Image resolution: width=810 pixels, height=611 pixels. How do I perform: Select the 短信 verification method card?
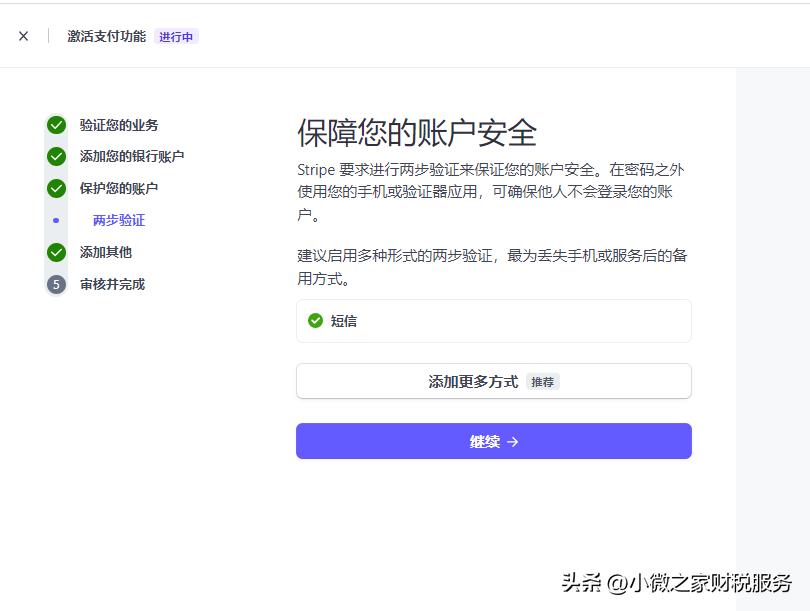point(493,321)
